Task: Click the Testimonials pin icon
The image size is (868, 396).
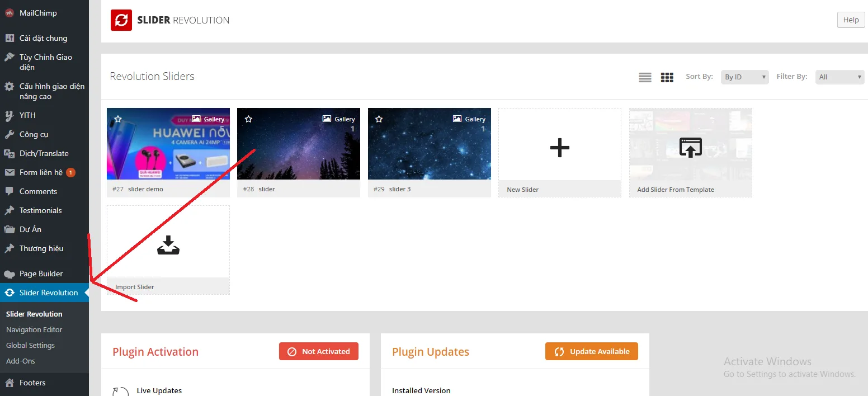Action: pyautogui.click(x=10, y=210)
